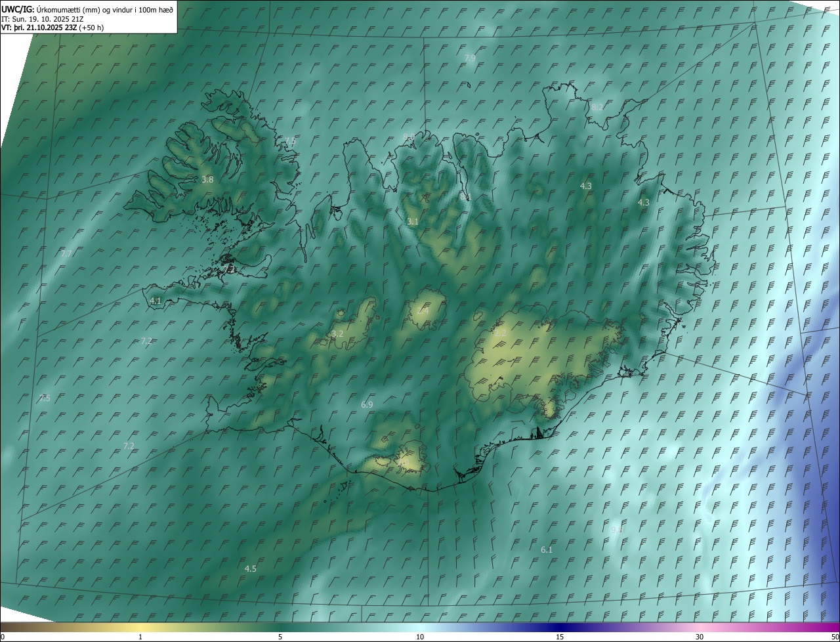Click the 15 tick on the color scale
840x642 pixels.
click(x=560, y=637)
